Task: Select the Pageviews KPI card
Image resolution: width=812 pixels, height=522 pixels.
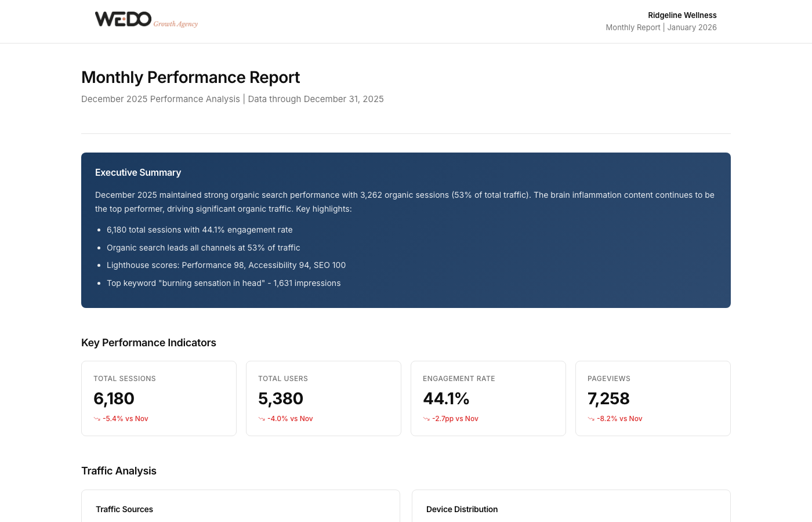Action: [653, 398]
